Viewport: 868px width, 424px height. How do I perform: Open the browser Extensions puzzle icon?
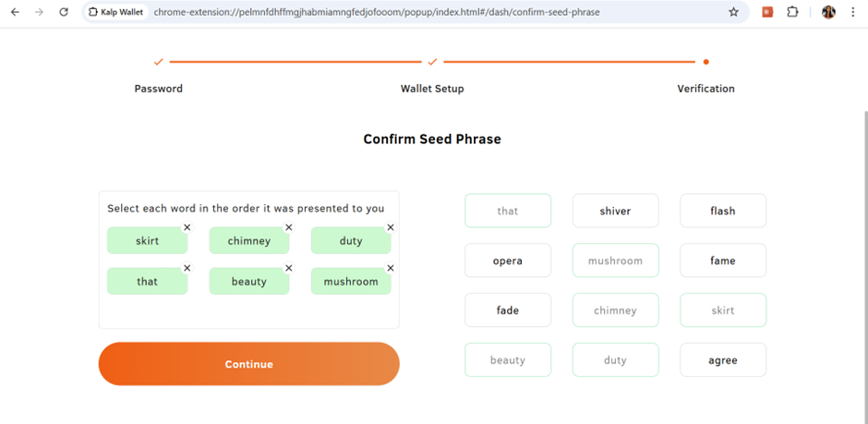(792, 12)
